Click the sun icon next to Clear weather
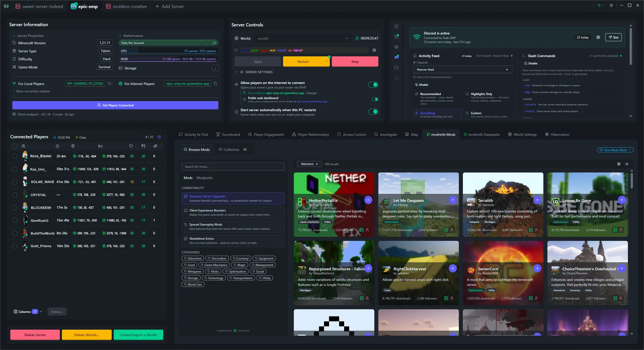644x350 pixels. point(76,137)
